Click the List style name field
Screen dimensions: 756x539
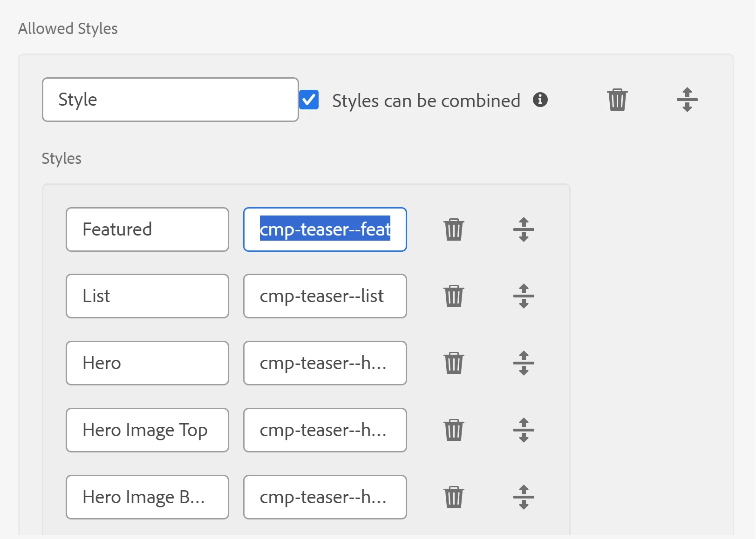(x=147, y=296)
